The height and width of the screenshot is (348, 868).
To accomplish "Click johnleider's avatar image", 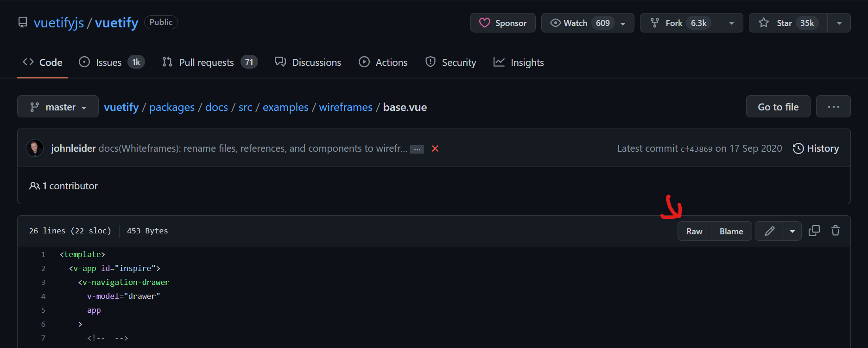I will [x=35, y=148].
